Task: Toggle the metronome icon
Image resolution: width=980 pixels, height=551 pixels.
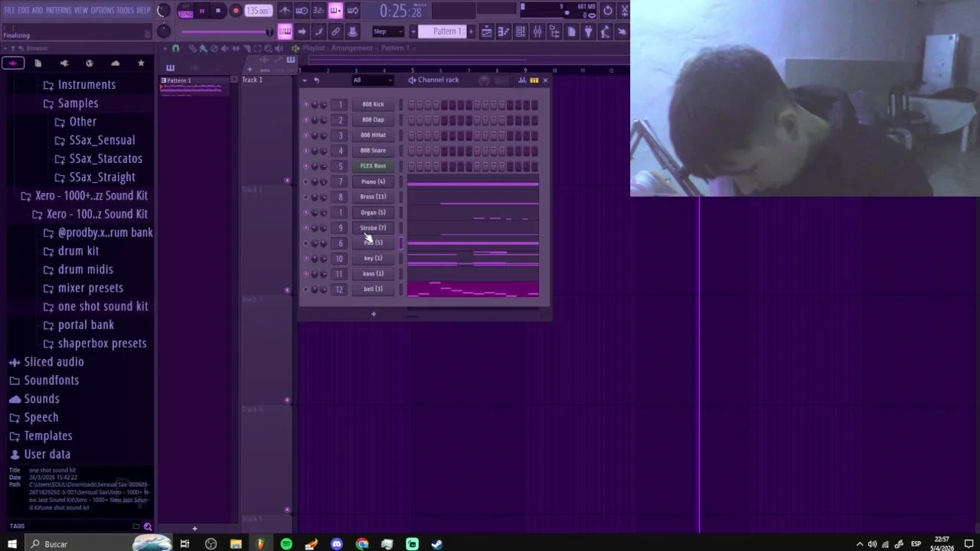Action: pos(285,11)
